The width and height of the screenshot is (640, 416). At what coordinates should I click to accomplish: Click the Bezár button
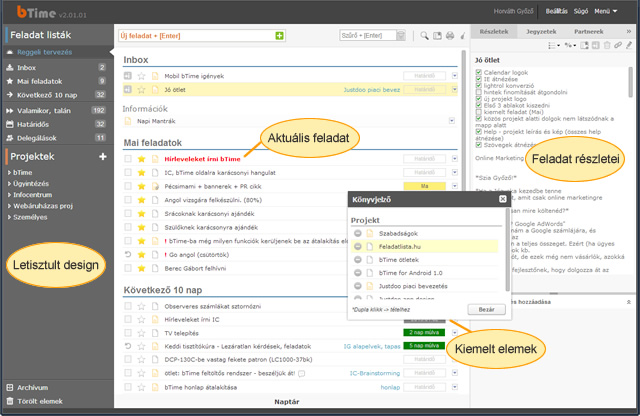tap(487, 309)
